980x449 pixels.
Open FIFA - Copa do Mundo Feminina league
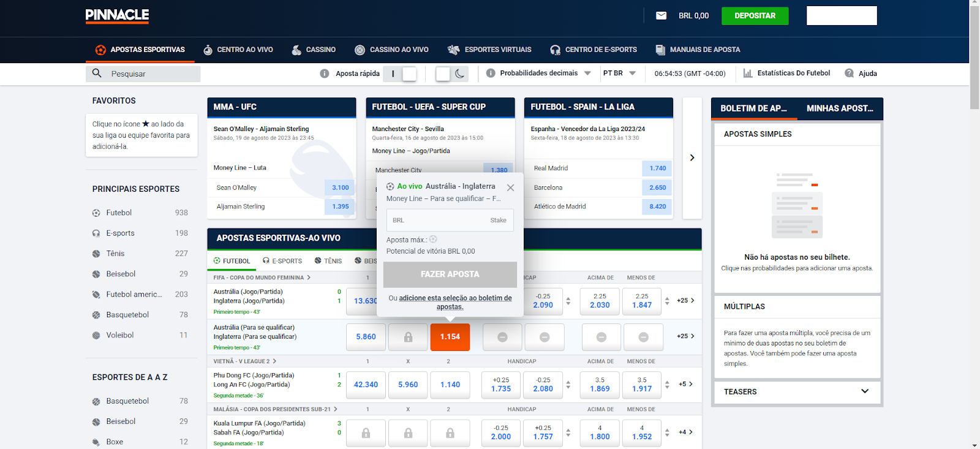[262, 277]
